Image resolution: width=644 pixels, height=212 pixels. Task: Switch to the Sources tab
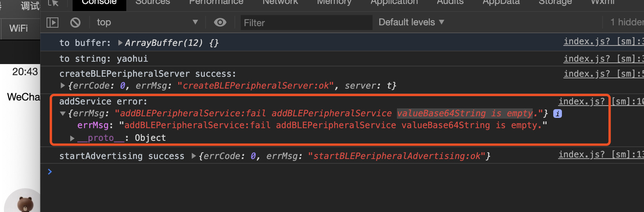pyautogui.click(x=153, y=2)
